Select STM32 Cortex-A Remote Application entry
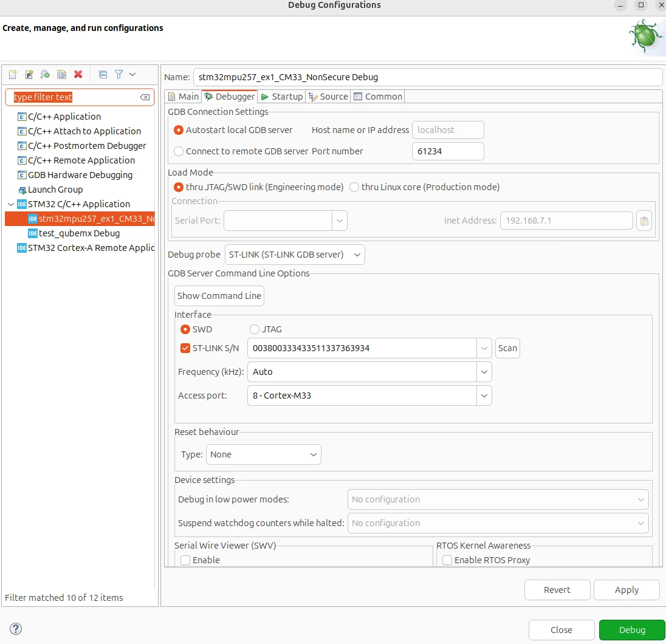 [x=86, y=248]
